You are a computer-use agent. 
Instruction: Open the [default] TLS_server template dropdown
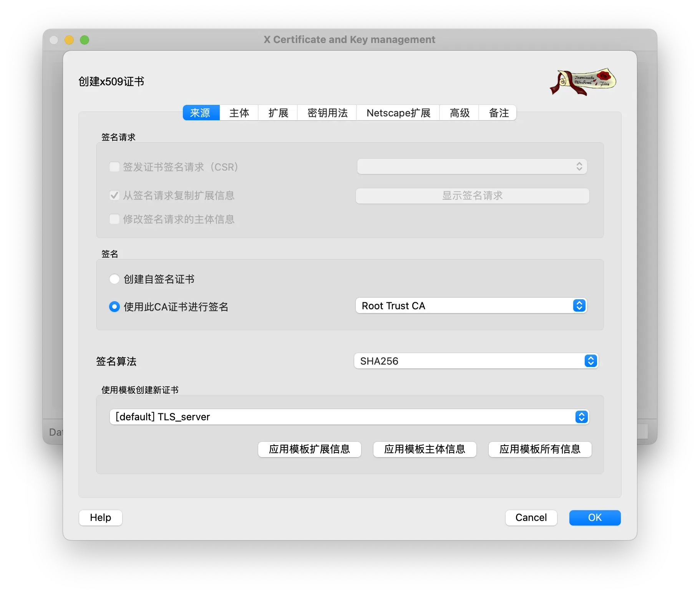349,417
